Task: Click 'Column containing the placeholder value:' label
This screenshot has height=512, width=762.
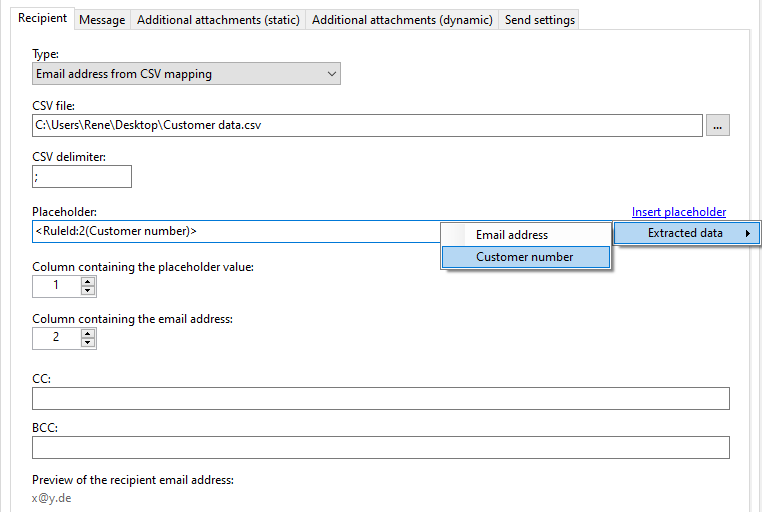Action: coord(143,267)
